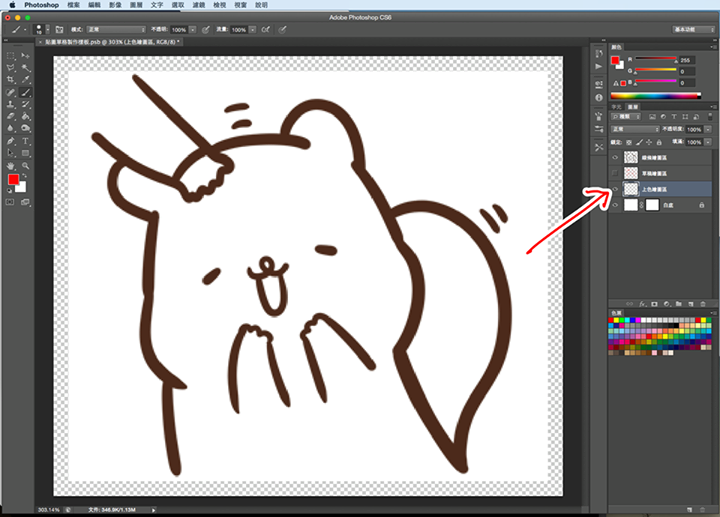Click the R channel slider
Viewport: 720px width, 517px height.
[656, 59]
